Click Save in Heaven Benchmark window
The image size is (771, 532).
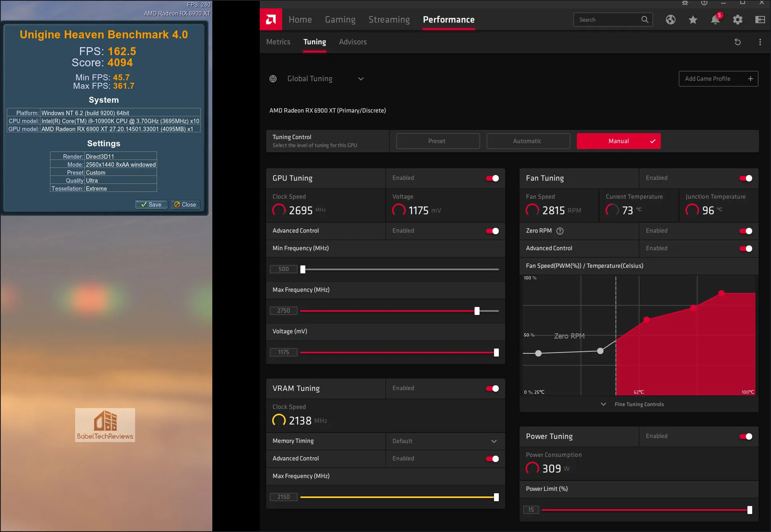(151, 205)
